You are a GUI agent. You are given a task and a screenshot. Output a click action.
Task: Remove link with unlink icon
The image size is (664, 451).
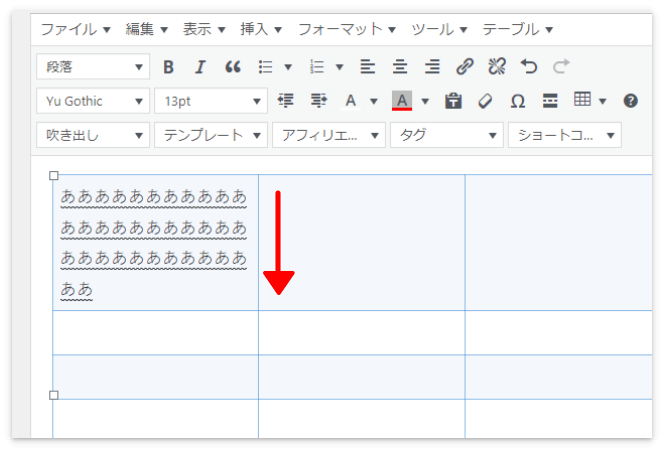[x=497, y=67]
